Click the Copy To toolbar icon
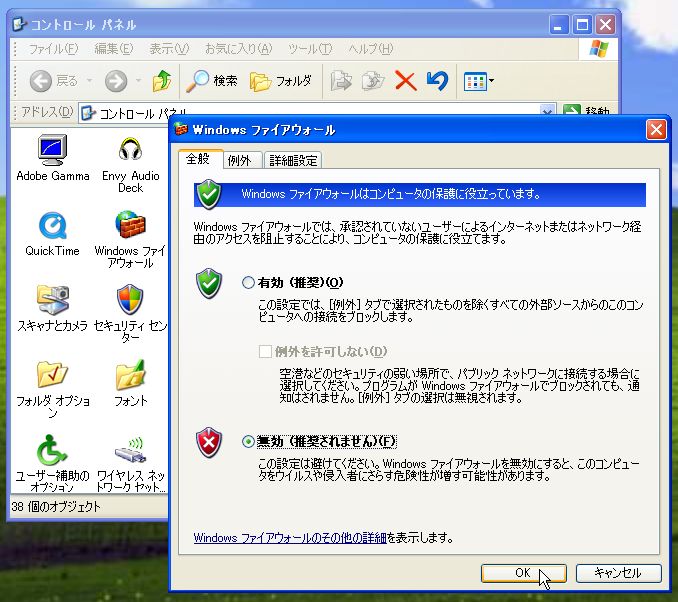The height and width of the screenshot is (602, 678). tap(373, 81)
